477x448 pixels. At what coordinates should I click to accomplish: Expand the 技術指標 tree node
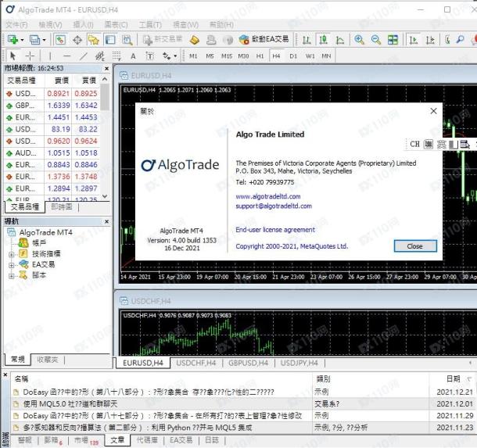tap(12, 254)
